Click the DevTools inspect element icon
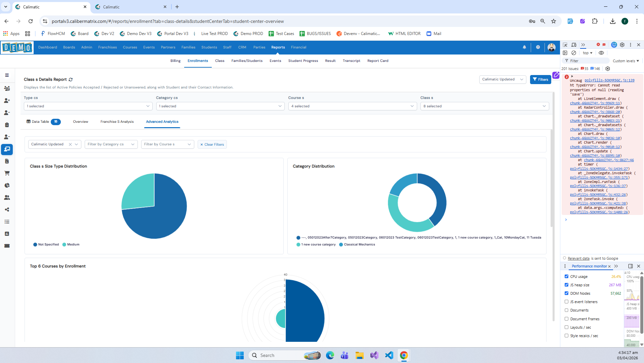This screenshot has height=363, width=644. pyautogui.click(x=565, y=45)
